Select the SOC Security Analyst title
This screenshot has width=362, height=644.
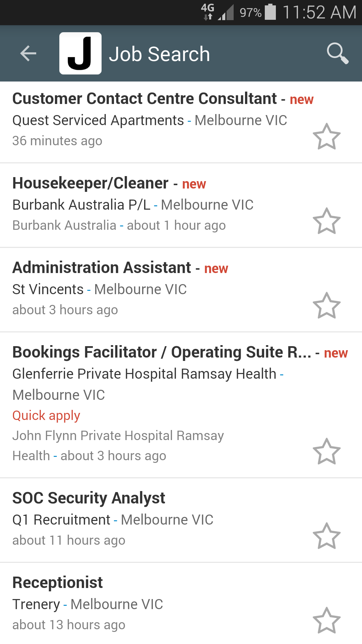coord(89,498)
